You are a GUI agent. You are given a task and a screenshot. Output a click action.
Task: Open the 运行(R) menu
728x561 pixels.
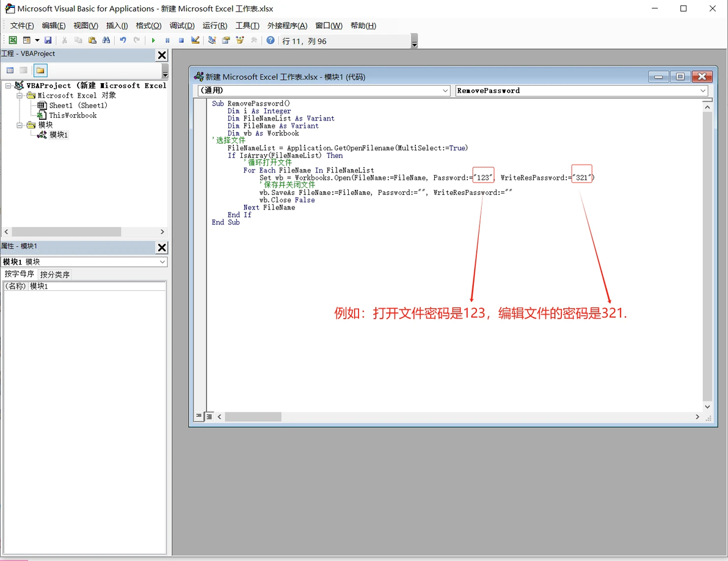tap(215, 26)
